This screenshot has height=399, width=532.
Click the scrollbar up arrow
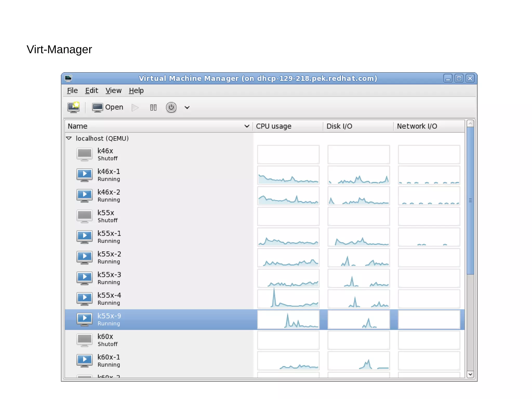pos(470,123)
